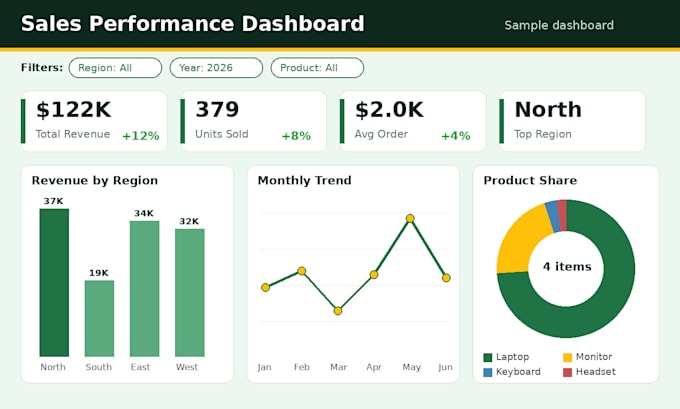The height and width of the screenshot is (409, 680).
Task: Click the Filters: label
Action: (42, 68)
